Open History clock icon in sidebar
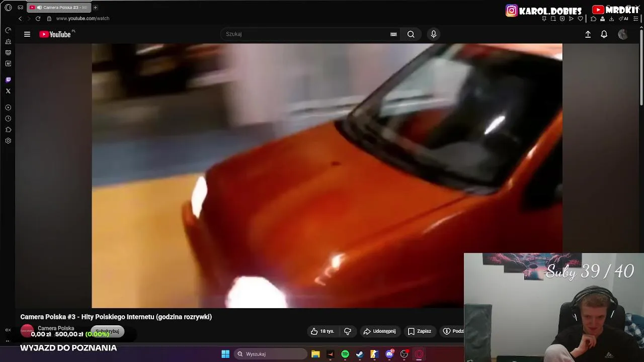 [x=8, y=119]
